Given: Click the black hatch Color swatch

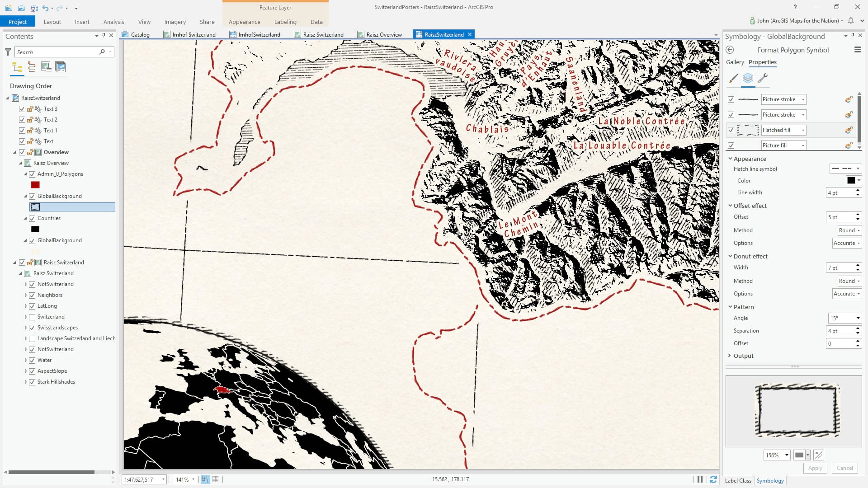Looking at the screenshot, I should pos(851,181).
